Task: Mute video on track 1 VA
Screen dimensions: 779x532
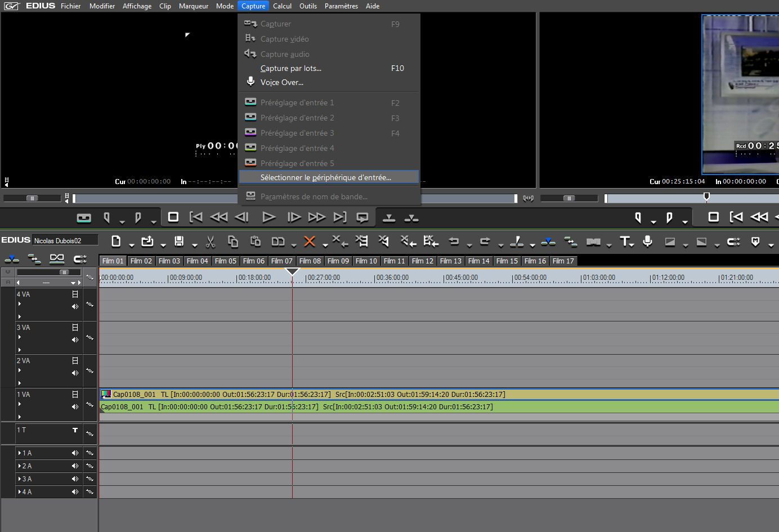Action: 75,395
